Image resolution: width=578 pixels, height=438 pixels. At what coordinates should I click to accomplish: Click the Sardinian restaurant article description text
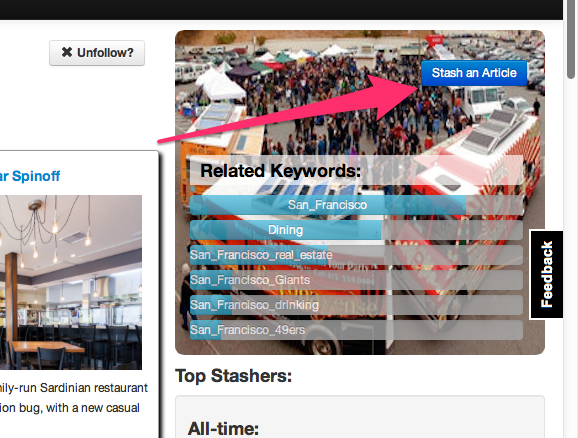[x=74, y=398]
